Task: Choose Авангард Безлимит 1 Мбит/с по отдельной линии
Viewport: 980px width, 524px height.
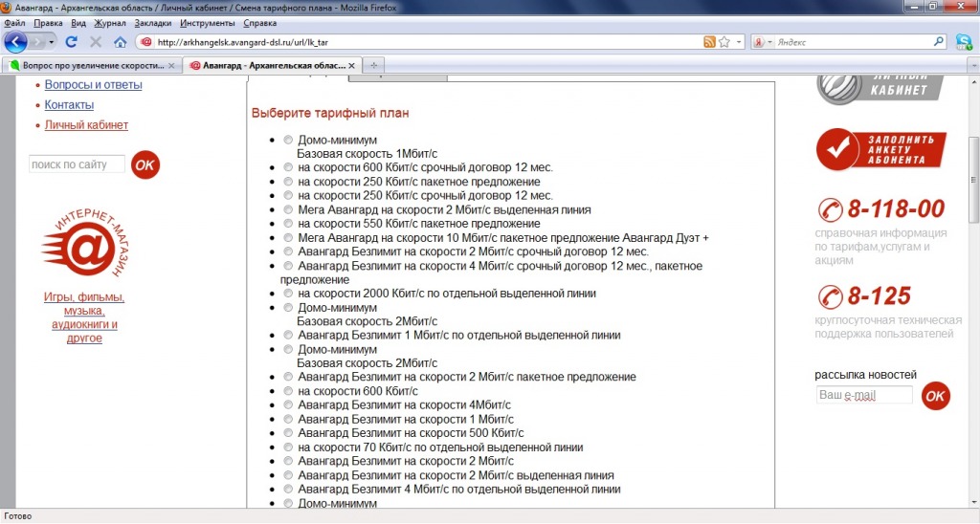Action: point(287,335)
